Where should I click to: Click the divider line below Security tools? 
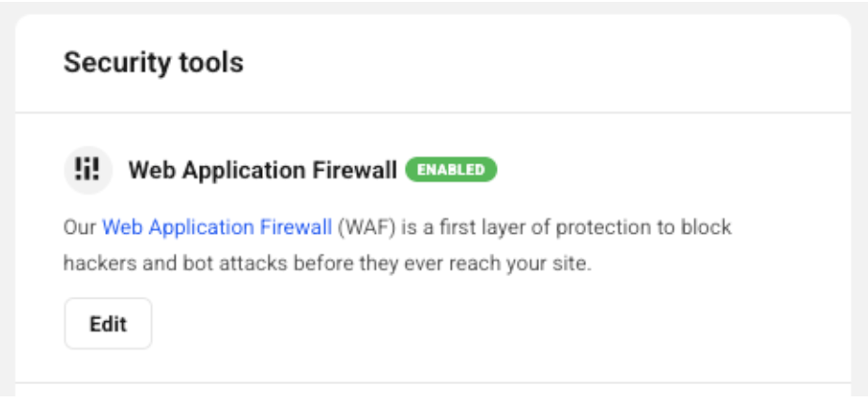tap(433, 113)
